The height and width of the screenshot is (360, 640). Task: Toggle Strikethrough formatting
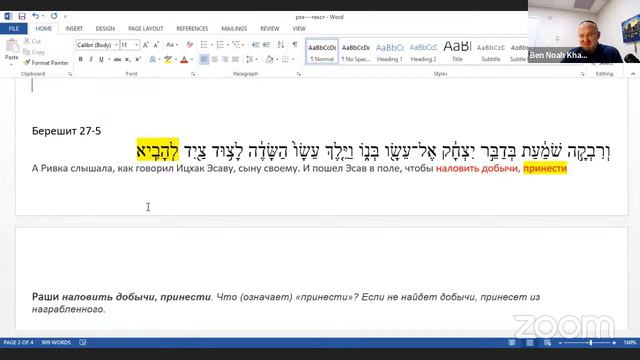[x=118, y=60]
